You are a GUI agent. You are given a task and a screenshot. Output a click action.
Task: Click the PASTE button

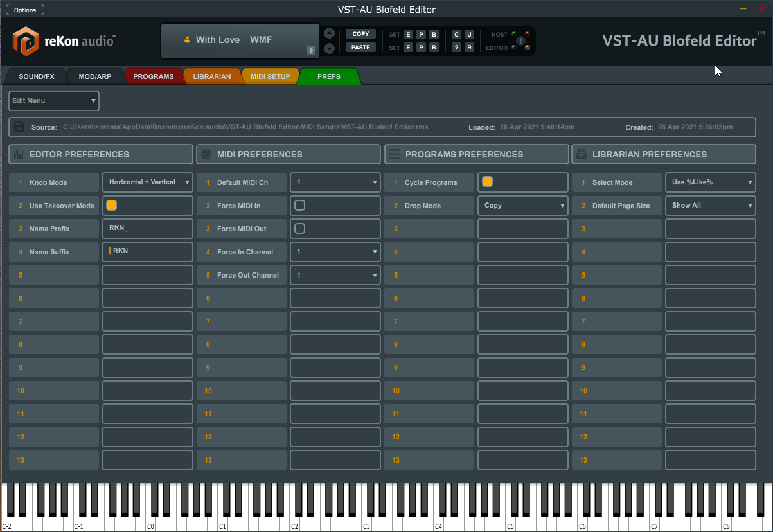361,48
